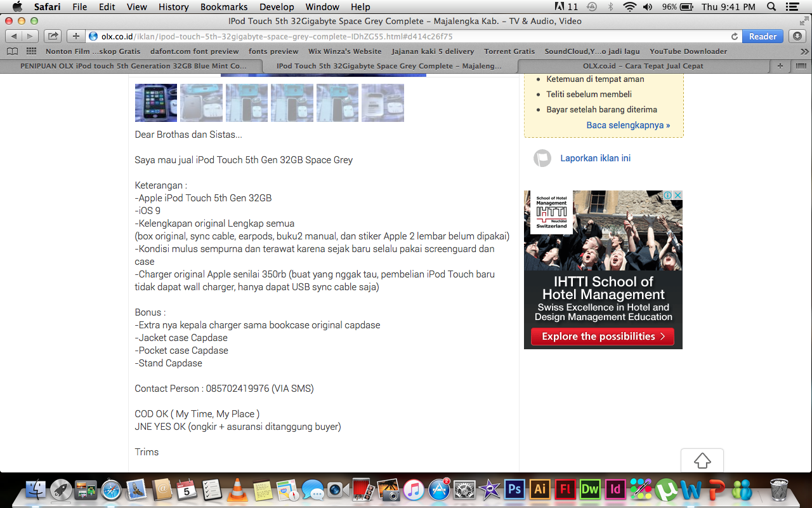Screen dimensions: 812x508
Task: Open the Torrent Gratis bookmark
Action: pyautogui.click(x=509, y=51)
